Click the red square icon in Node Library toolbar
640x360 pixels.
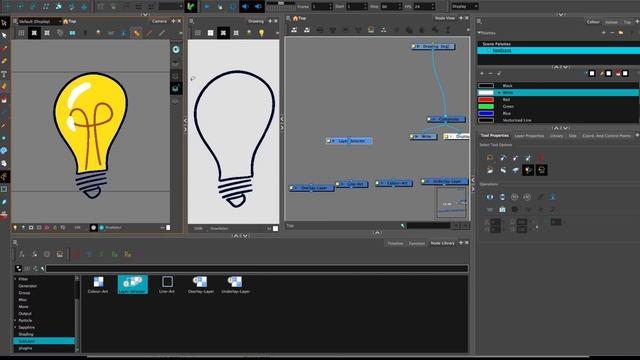pos(77,254)
